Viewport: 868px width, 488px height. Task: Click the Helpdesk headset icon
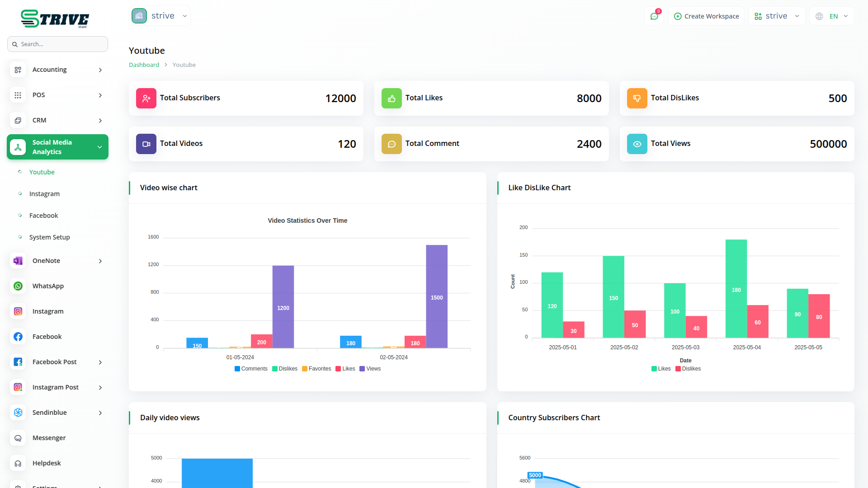click(18, 463)
